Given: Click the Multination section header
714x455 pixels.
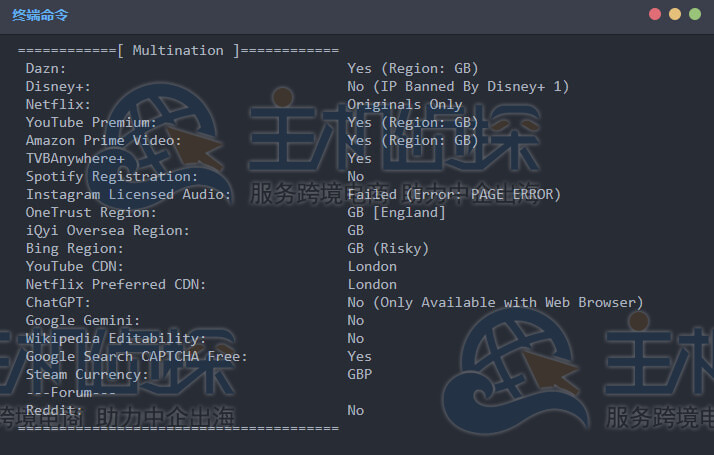Looking at the screenshot, I should point(178,50).
